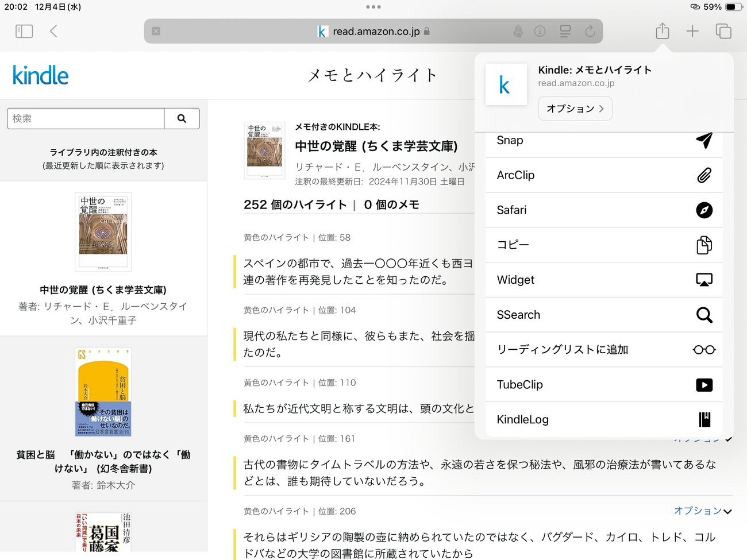747x560 pixels.
Task: Click the 貧困と脳 book title text
Action: click(x=103, y=462)
